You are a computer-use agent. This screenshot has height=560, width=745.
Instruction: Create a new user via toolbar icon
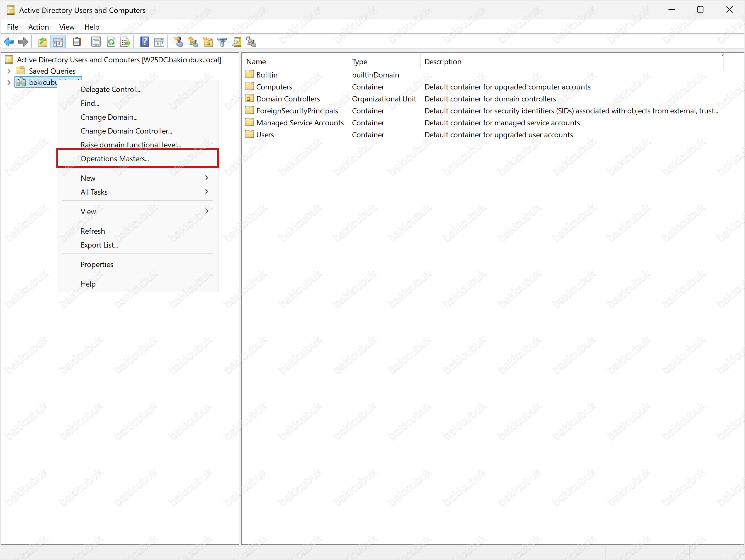click(179, 42)
